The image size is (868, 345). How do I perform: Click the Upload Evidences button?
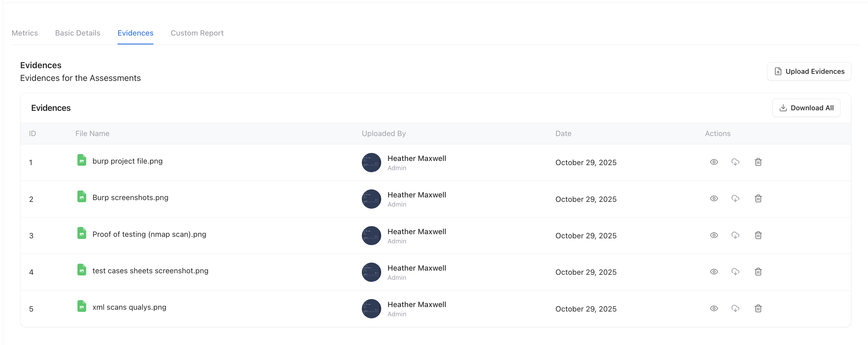tap(809, 71)
